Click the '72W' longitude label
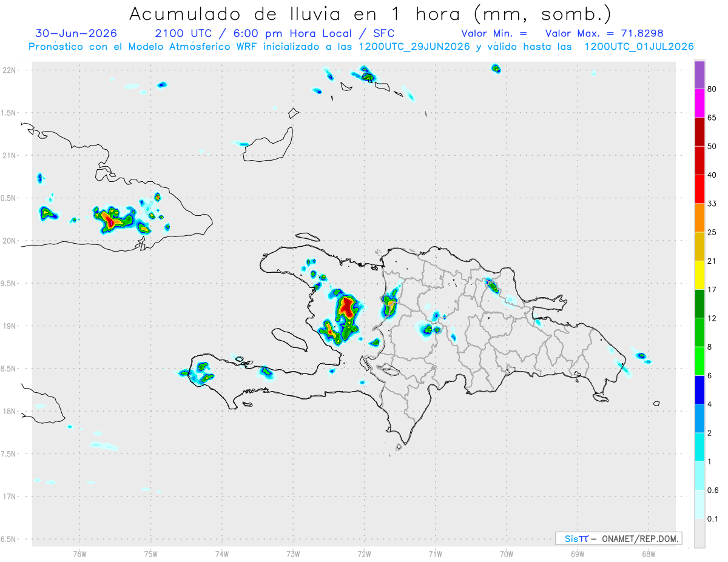728x562 pixels. tap(365, 554)
